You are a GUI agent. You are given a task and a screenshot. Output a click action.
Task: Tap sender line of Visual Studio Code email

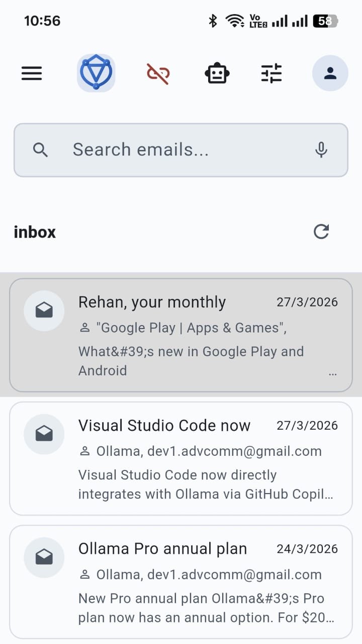pyautogui.click(x=201, y=451)
